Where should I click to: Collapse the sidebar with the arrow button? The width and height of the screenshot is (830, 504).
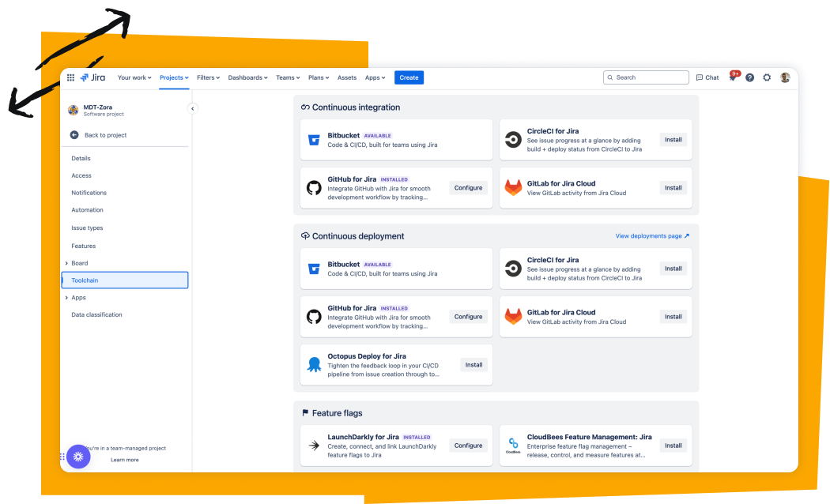(x=193, y=108)
